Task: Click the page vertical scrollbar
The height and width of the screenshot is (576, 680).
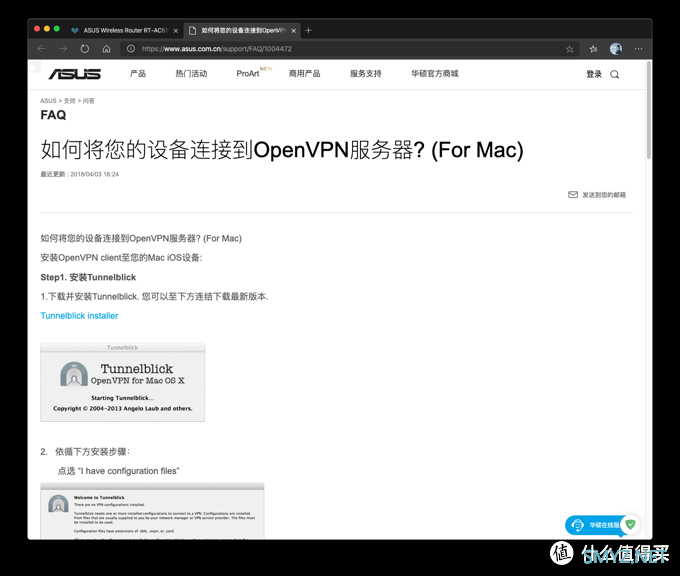Action: click(x=649, y=111)
